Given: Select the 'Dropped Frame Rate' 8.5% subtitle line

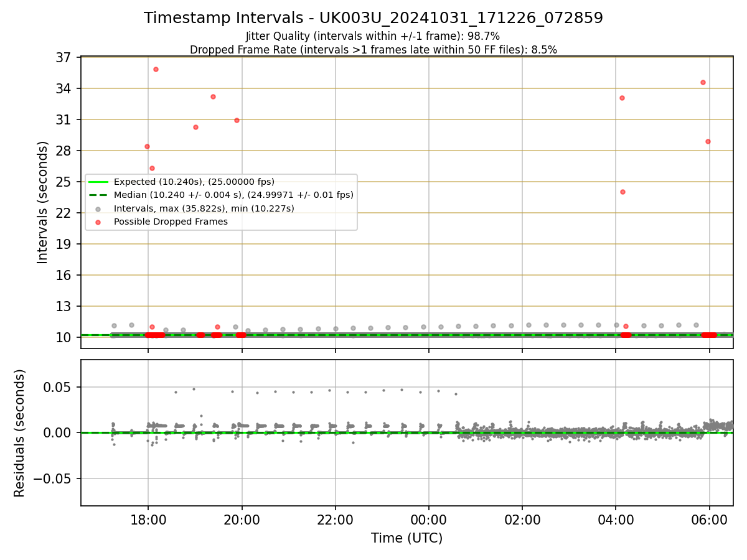Looking at the screenshot, I should point(374,50).
